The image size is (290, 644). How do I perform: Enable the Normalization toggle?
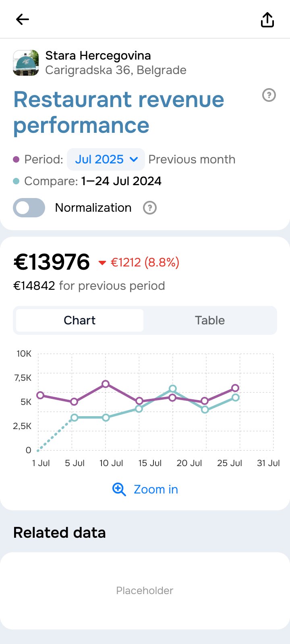point(29,208)
